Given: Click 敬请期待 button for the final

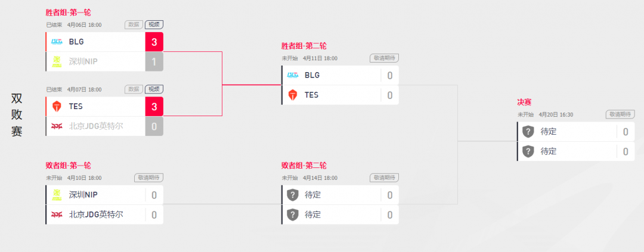Looking at the screenshot, I should tap(620, 114).
